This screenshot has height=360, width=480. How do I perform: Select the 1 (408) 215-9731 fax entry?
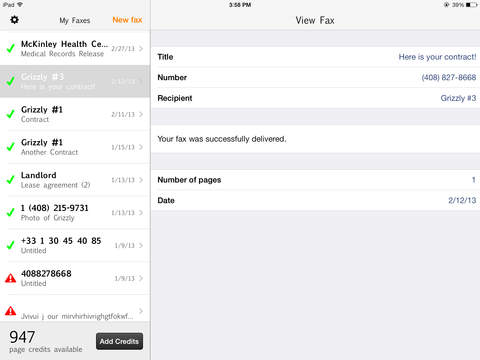click(x=75, y=213)
